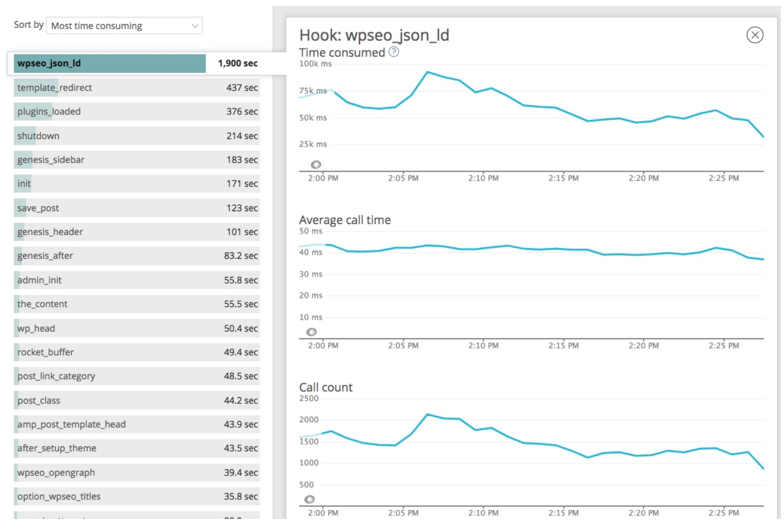
Task: Click the 1,900 sec value
Action: pos(238,64)
